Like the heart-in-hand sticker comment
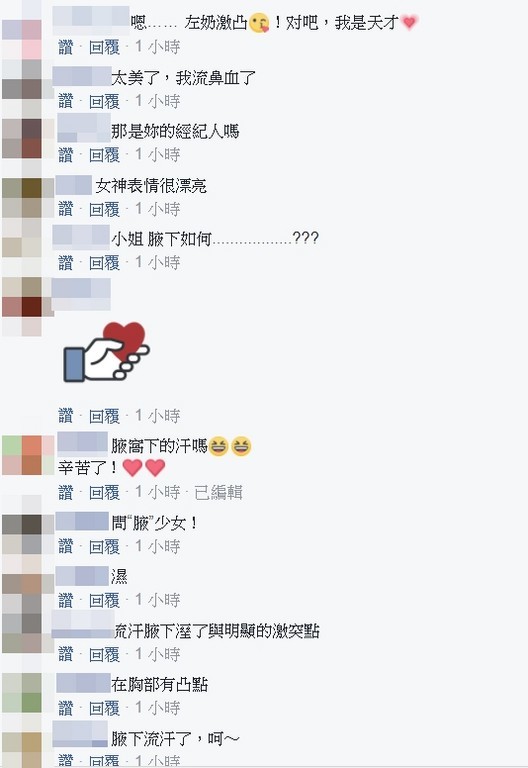 [x=66, y=416]
